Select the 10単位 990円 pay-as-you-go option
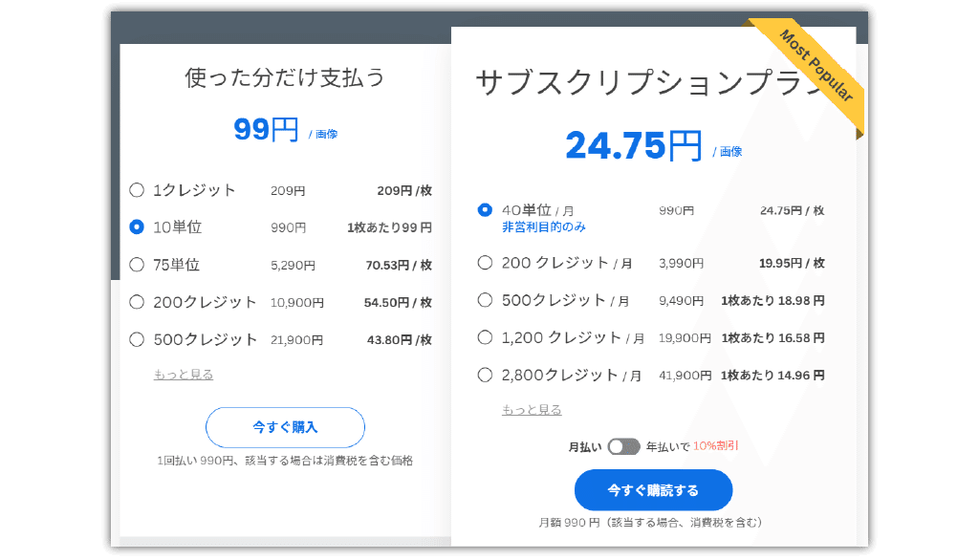Viewport: 979px width, 560px height. pos(137,227)
